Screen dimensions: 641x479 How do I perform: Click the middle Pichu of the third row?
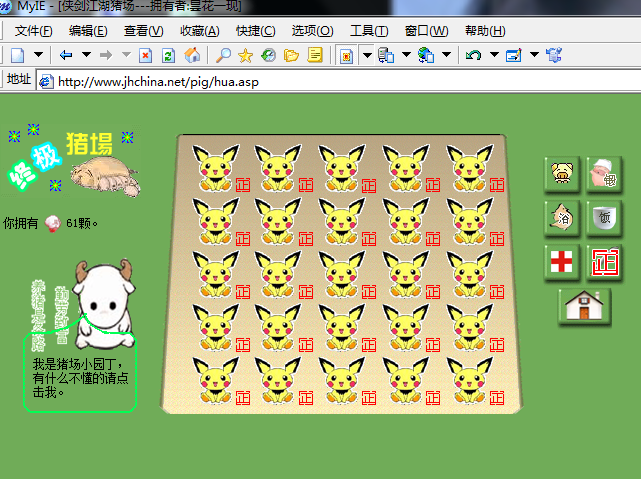tap(343, 274)
